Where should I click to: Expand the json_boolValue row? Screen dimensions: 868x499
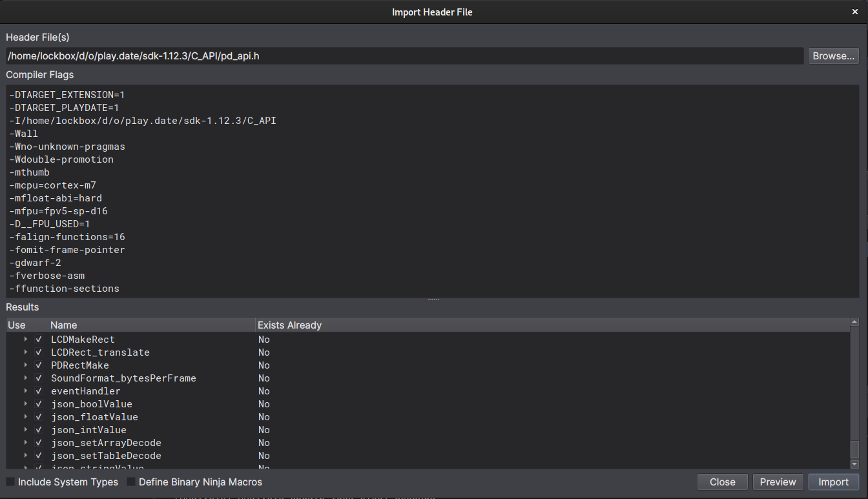click(26, 404)
